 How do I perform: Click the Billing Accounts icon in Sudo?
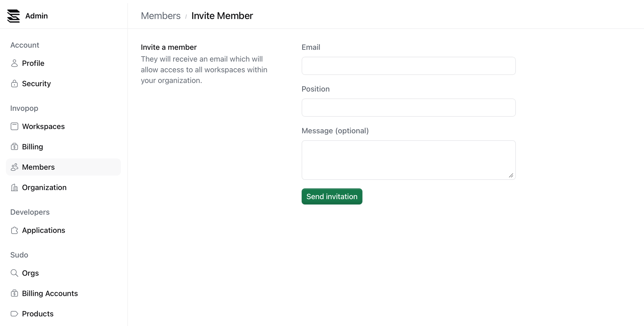(x=14, y=293)
